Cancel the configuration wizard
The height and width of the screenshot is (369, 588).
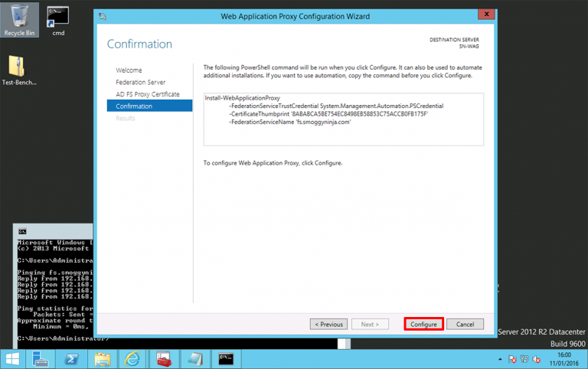[465, 325]
